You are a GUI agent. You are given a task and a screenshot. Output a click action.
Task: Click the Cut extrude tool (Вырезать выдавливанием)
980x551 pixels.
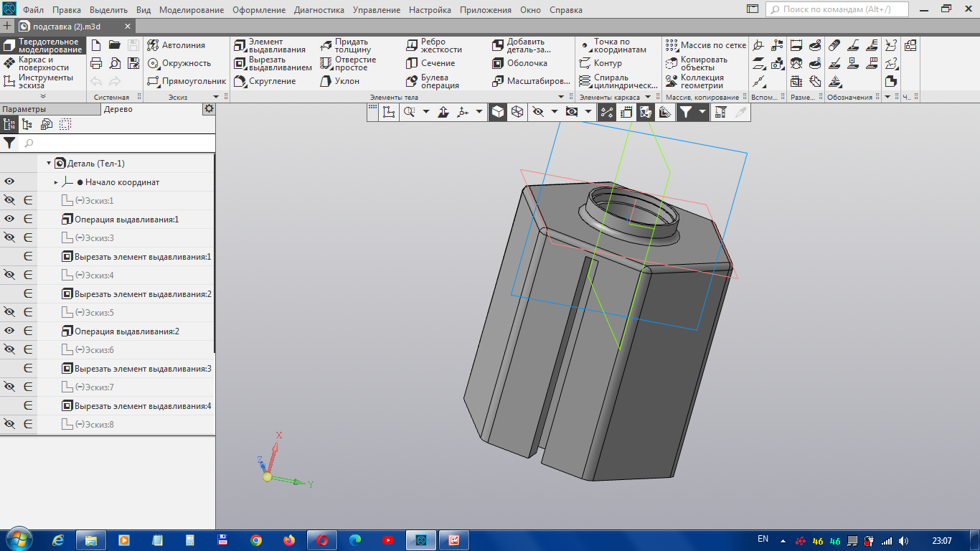(x=273, y=64)
